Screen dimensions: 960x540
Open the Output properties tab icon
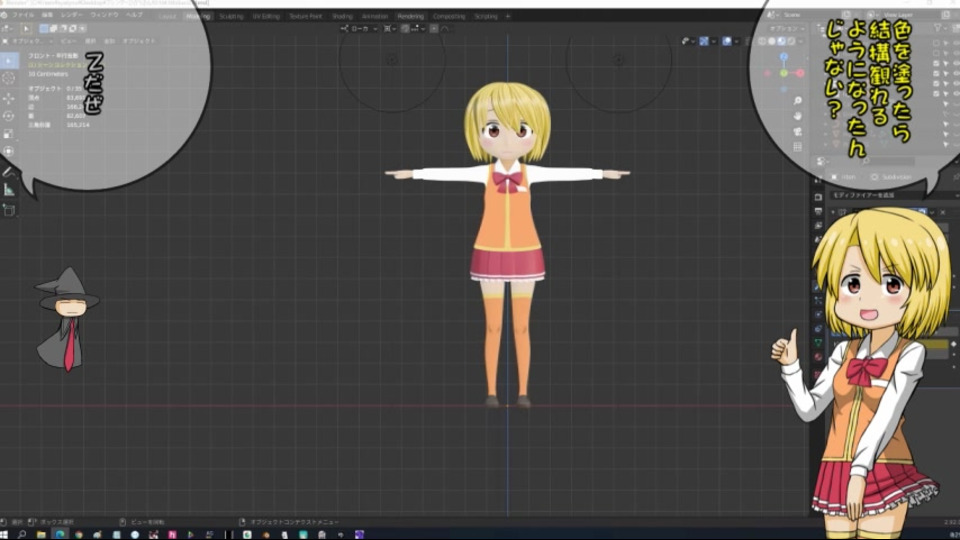pos(818,211)
